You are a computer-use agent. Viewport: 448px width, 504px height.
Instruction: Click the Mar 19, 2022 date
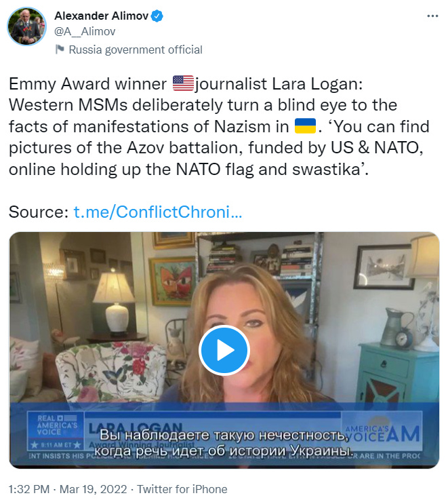pos(93,489)
